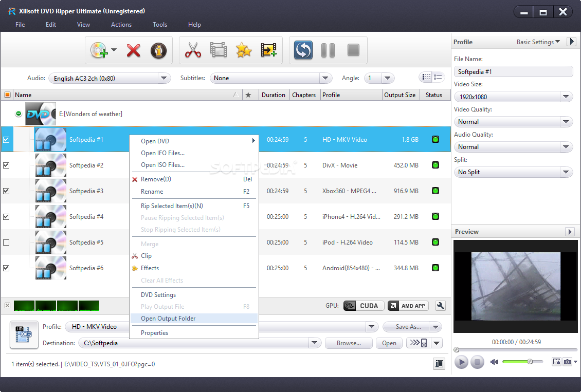Uncheck the Softpedia #4 checkbox

(6, 216)
